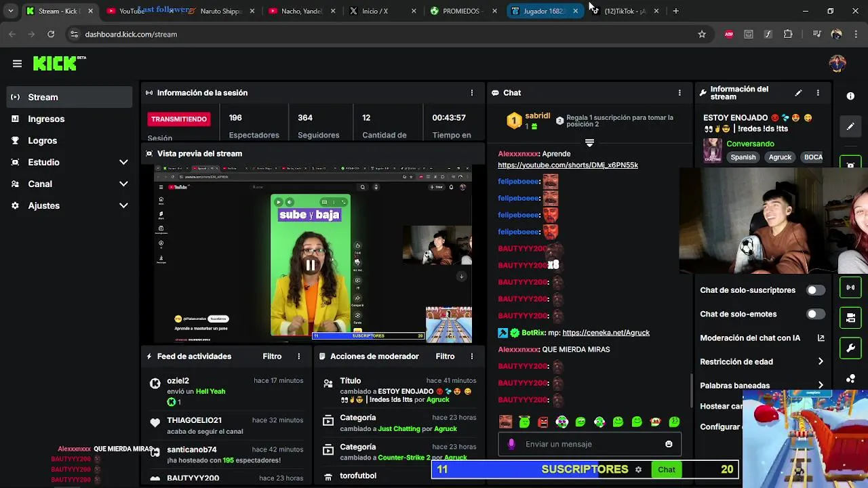
Task: Click the wrench icon in right rail
Action: pos(850,348)
